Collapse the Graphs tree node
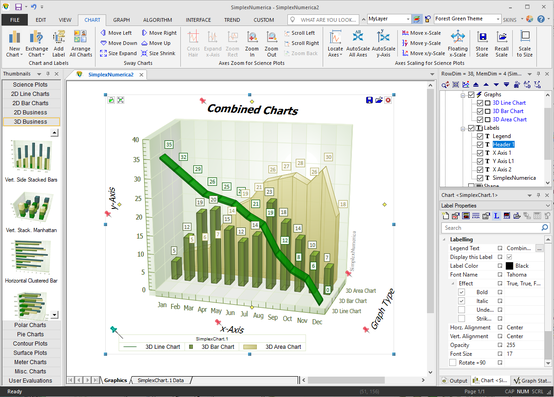This screenshot has width=554, height=397. (463, 95)
